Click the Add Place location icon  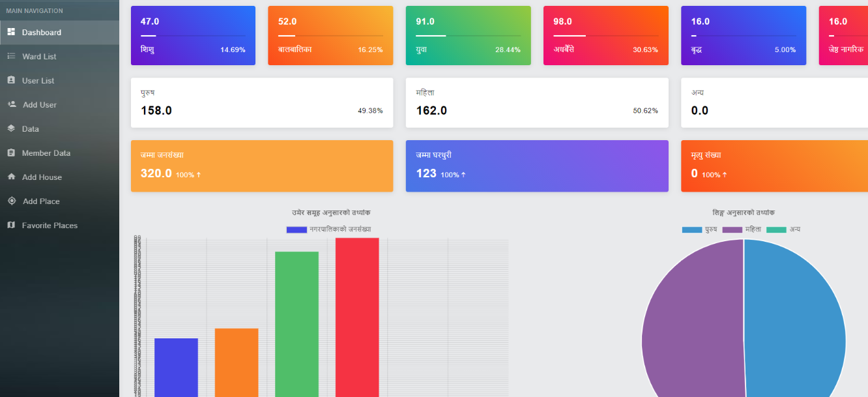coord(11,201)
